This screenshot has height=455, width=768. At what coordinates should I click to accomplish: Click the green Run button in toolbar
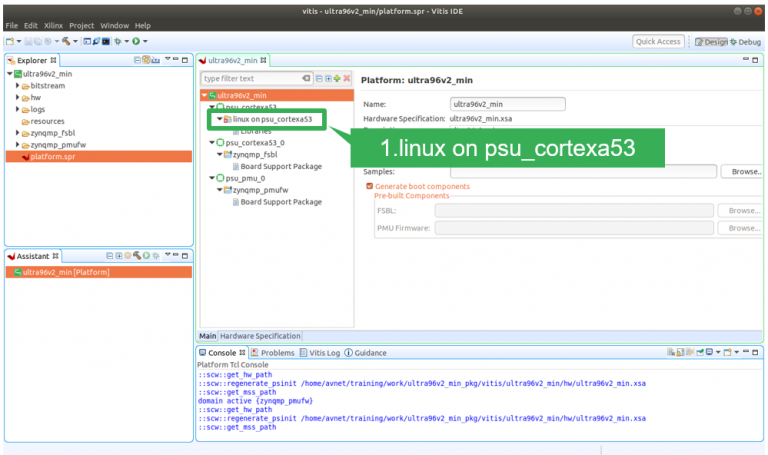[x=135, y=41]
